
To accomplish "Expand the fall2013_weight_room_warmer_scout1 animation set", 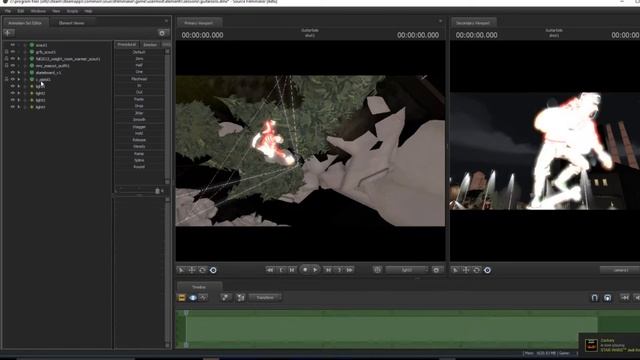I will [19, 59].
